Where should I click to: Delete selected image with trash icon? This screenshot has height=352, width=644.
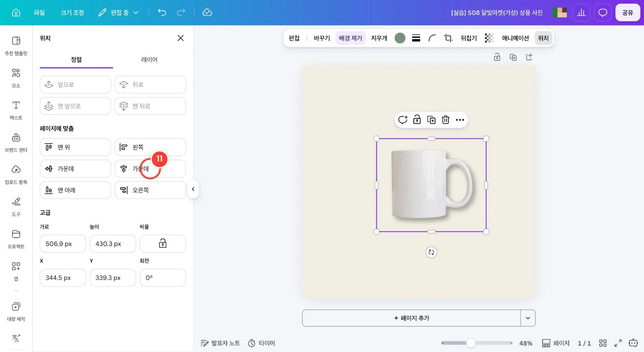[x=446, y=120]
